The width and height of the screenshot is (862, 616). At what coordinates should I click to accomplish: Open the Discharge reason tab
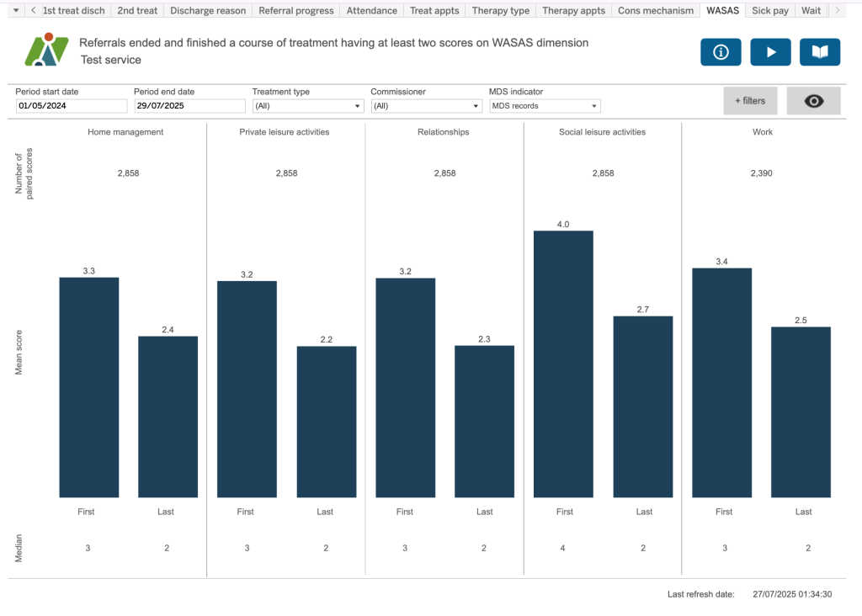pyautogui.click(x=208, y=11)
